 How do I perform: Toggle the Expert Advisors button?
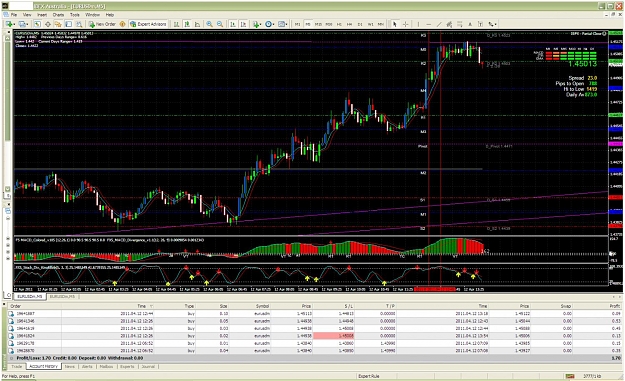pos(148,24)
